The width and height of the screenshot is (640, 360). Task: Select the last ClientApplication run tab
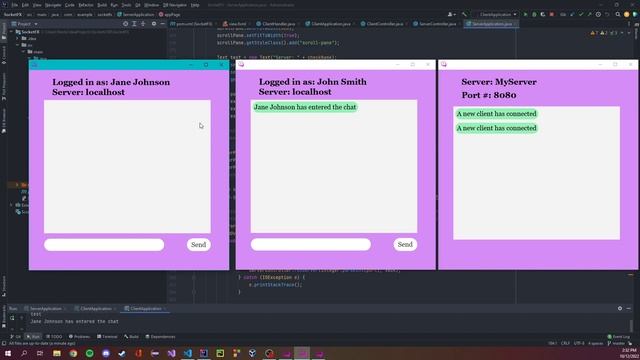[x=144, y=309]
